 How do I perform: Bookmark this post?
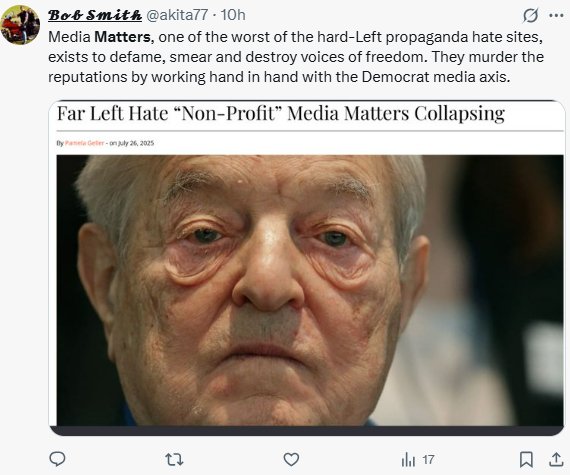coord(526,460)
